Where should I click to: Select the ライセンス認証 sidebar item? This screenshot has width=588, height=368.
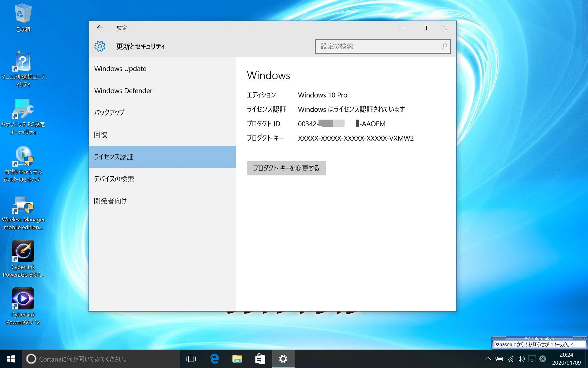tap(162, 157)
